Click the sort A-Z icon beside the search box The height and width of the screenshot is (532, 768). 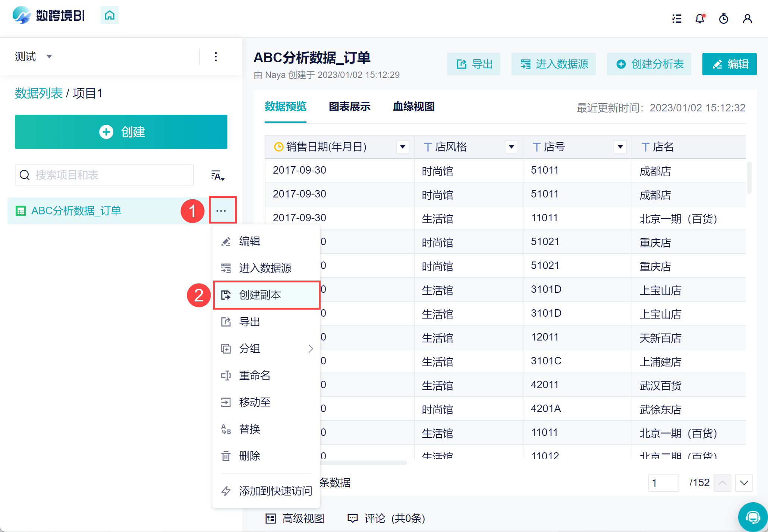[217, 175]
